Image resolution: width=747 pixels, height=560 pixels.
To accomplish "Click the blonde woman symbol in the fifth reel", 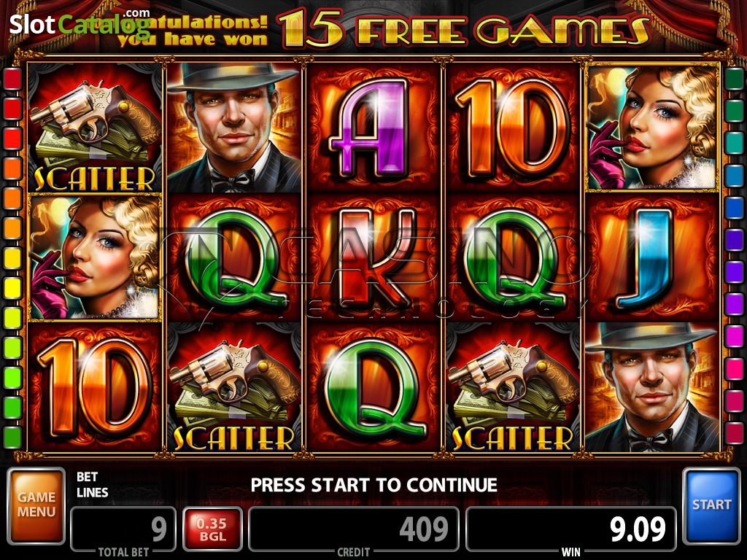I will click(x=653, y=128).
